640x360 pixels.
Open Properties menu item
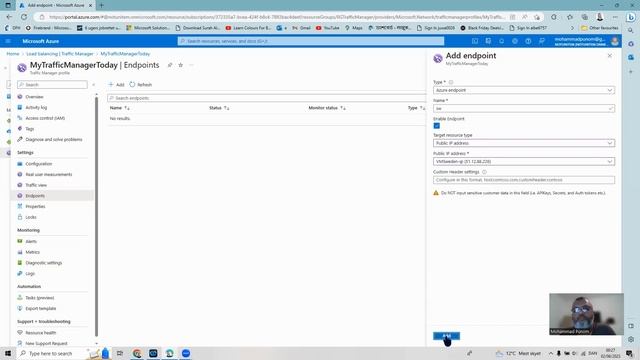click(x=35, y=206)
